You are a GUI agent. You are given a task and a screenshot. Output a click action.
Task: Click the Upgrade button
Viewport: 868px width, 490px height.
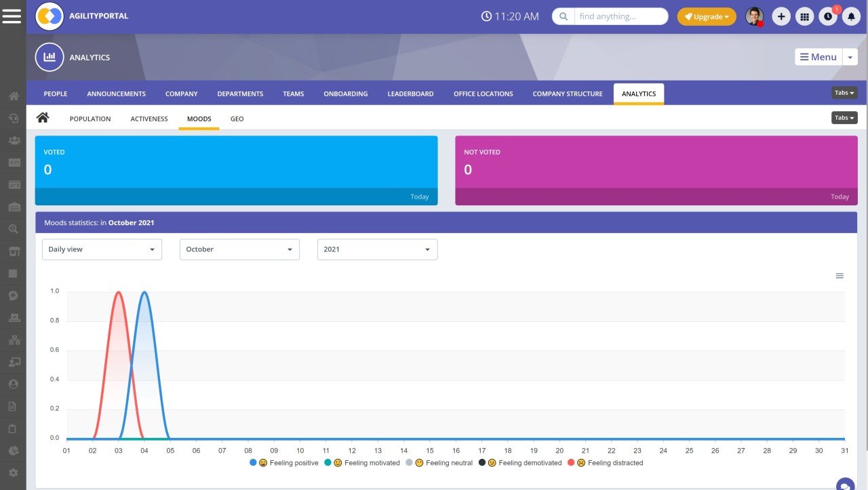(x=707, y=16)
